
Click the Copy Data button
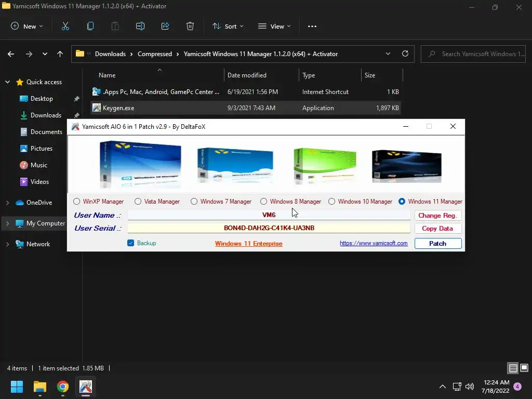437,229
